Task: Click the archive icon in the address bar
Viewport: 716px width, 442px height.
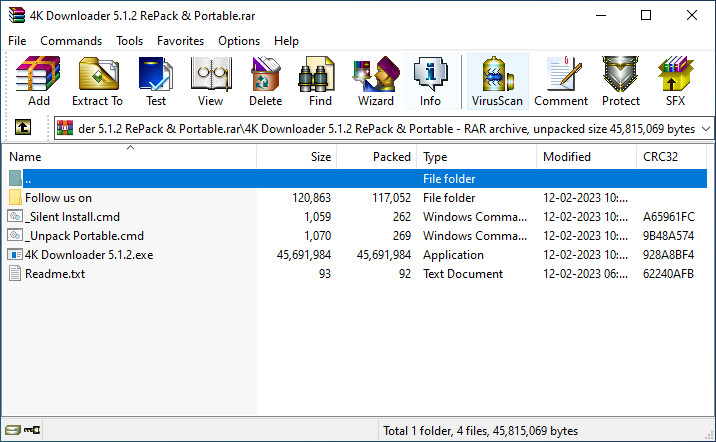Action: click(x=65, y=128)
